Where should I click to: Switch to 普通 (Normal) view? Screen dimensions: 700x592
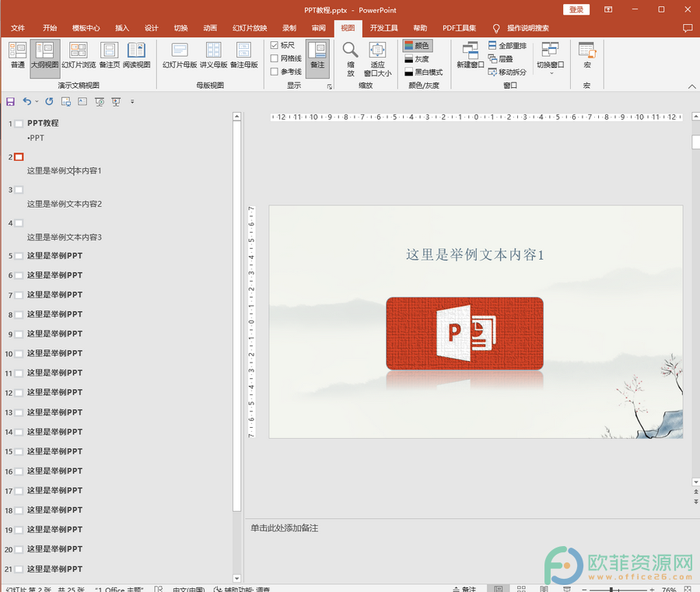(x=18, y=55)
